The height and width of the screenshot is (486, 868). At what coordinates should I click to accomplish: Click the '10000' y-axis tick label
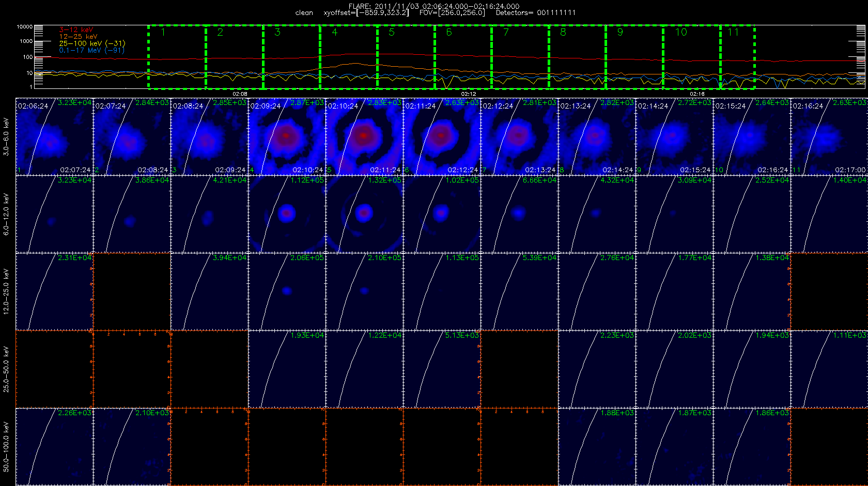(x=25, y=26)
